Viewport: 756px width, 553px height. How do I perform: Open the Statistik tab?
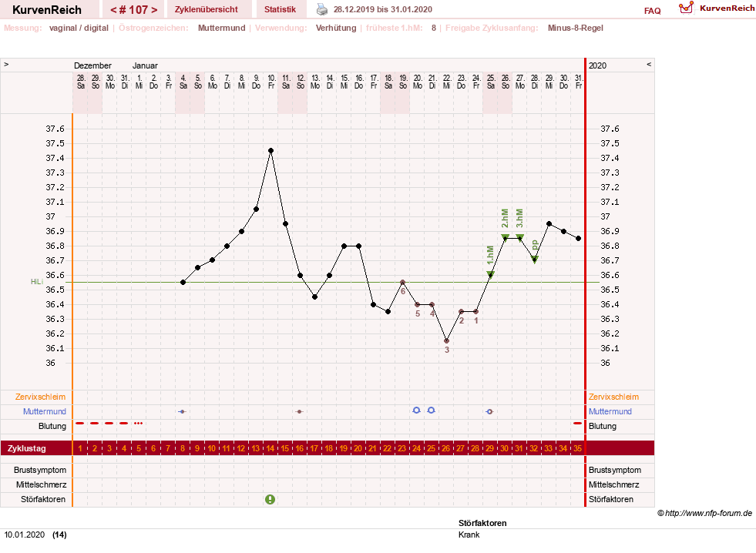280,9
